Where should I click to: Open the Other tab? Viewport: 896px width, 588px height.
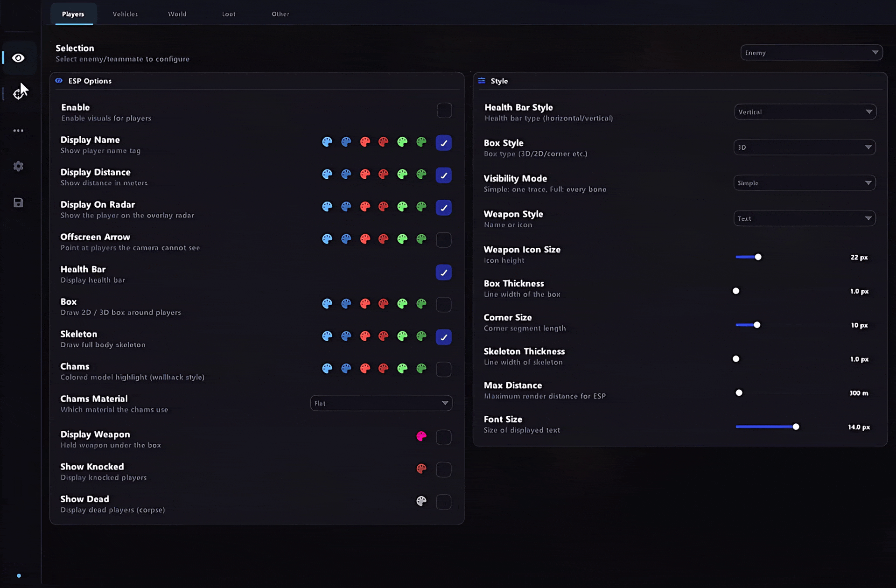click(280, 14)
